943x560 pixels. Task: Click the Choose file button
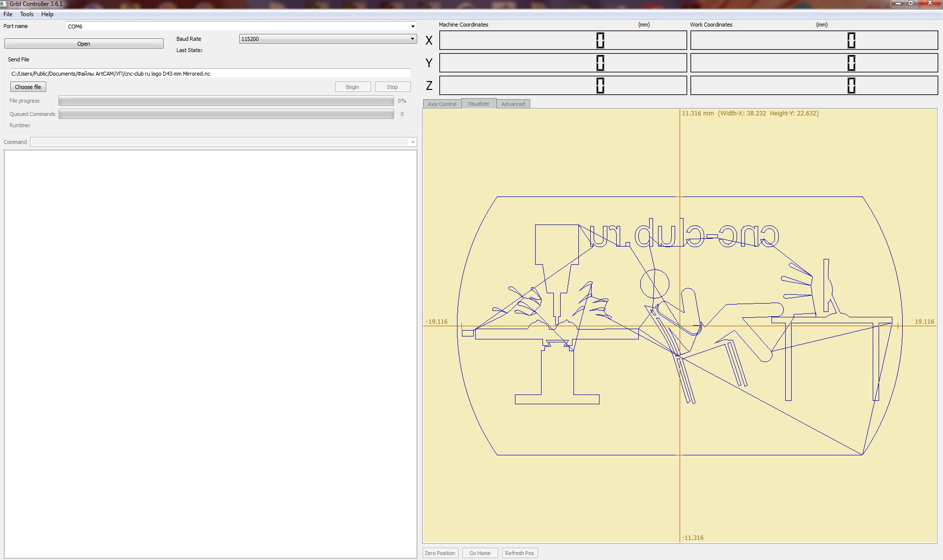tap(28, 87)
